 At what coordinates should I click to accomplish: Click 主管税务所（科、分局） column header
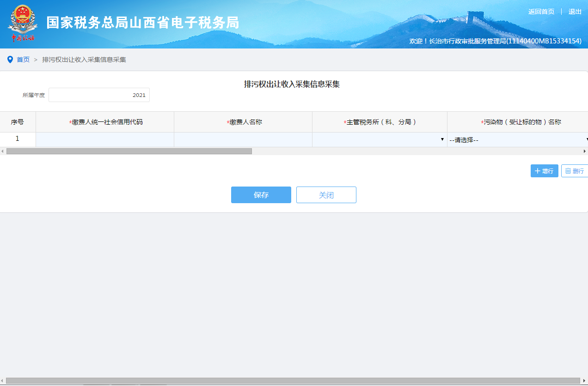(x=380, y=122)
